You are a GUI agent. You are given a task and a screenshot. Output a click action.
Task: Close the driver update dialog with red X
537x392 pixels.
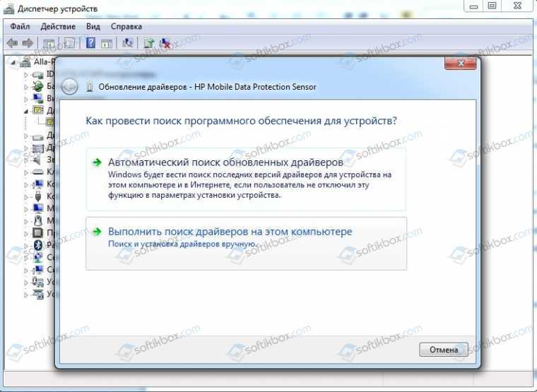click(x=460, y=64)
